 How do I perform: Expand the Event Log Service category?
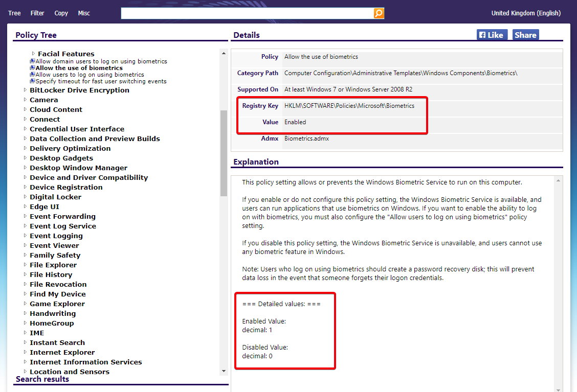coord(25,226)
